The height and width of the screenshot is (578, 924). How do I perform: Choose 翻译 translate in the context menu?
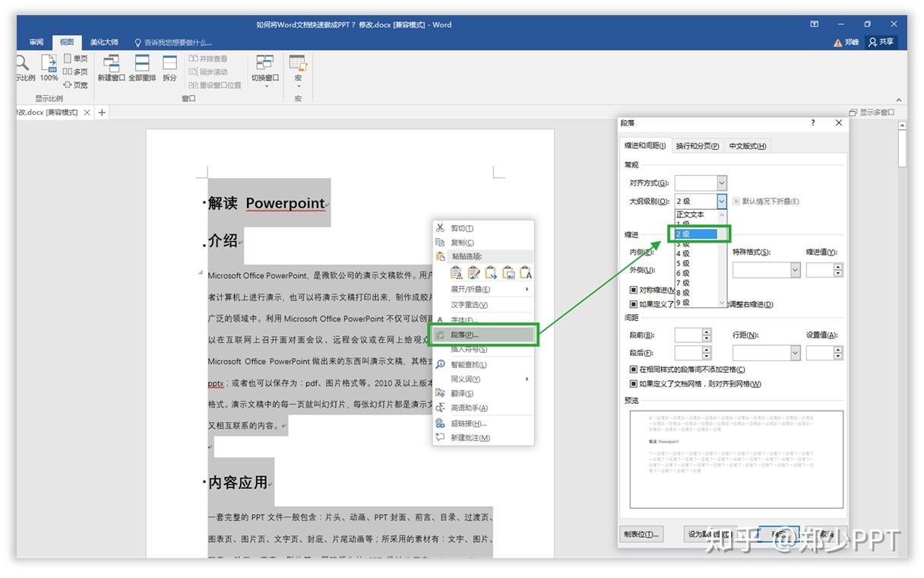(484, 393)
